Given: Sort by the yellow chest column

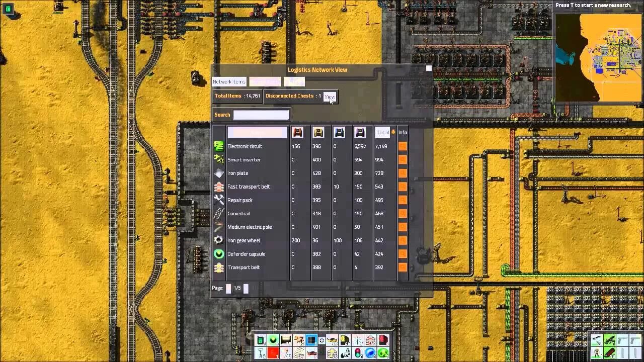Looking at the screenshot, I should tap(318, 132).
